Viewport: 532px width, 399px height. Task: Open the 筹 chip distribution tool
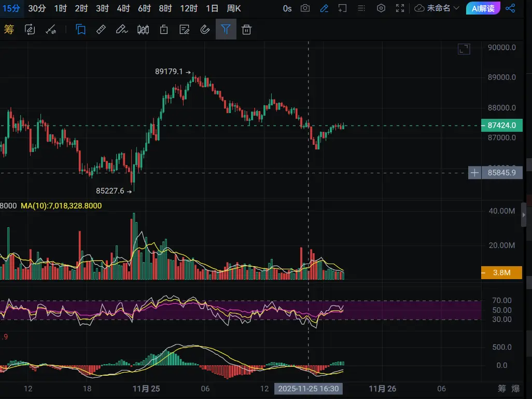[9, 30]
